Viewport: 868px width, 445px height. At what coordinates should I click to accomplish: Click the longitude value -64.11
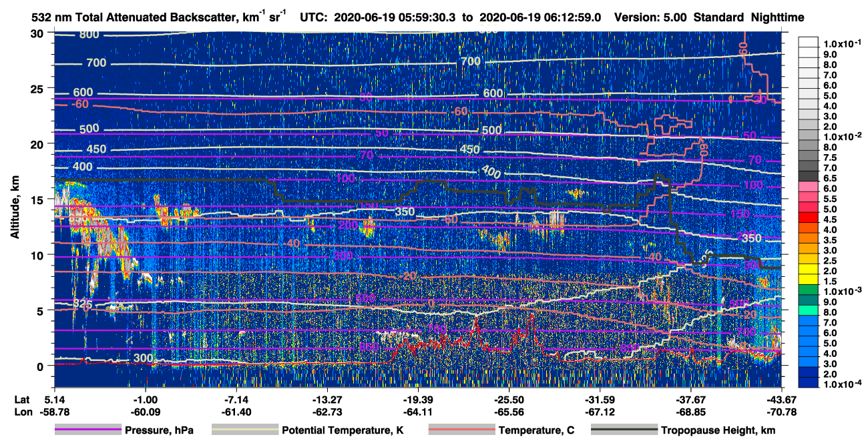[x=418, y=412]
